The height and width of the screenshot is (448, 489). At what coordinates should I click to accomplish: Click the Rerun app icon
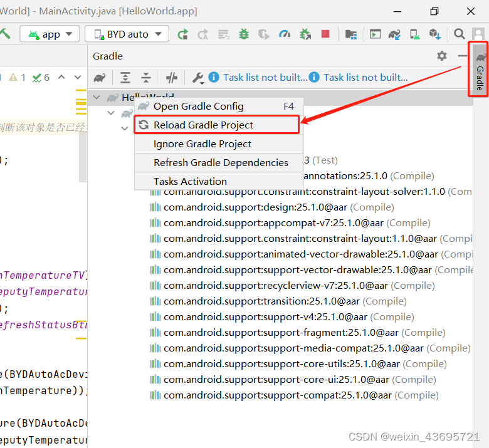[183, 34]
